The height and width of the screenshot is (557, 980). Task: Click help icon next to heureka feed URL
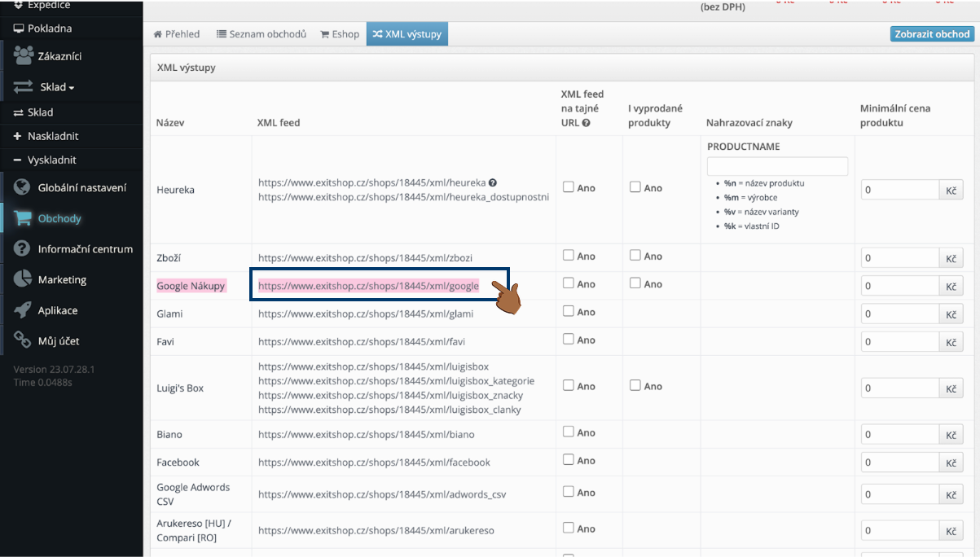coord(493,182)
